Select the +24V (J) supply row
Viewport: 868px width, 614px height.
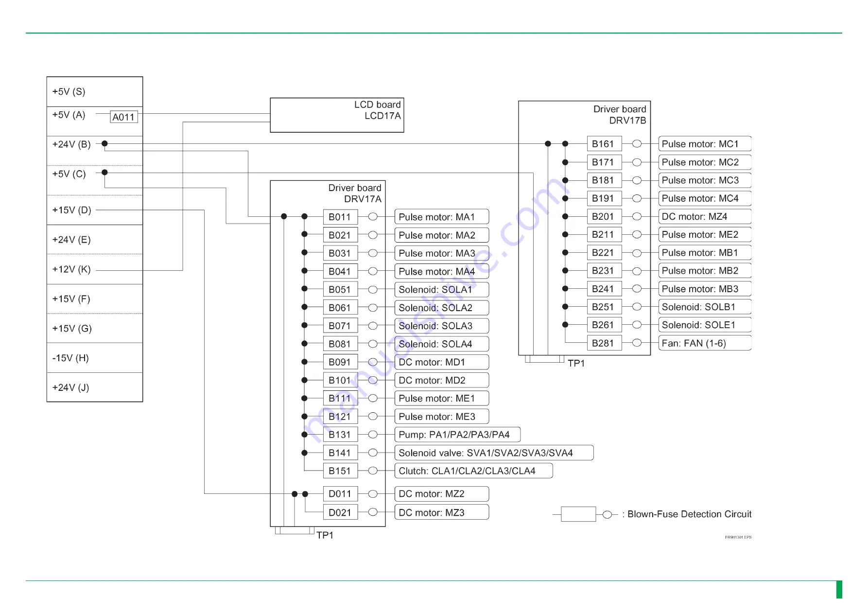click(95, 387)
